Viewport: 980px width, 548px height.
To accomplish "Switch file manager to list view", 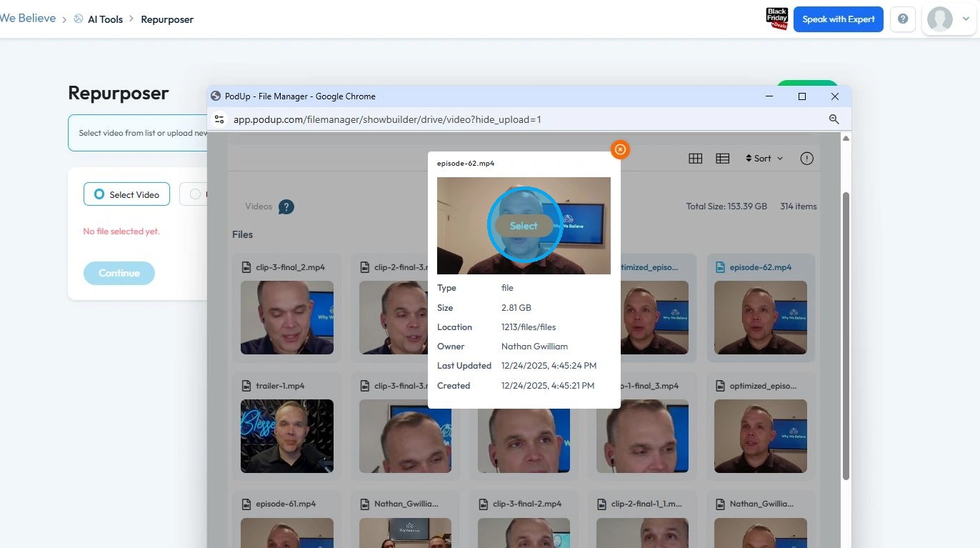I will pyautogui.click(x=723, y=159).
